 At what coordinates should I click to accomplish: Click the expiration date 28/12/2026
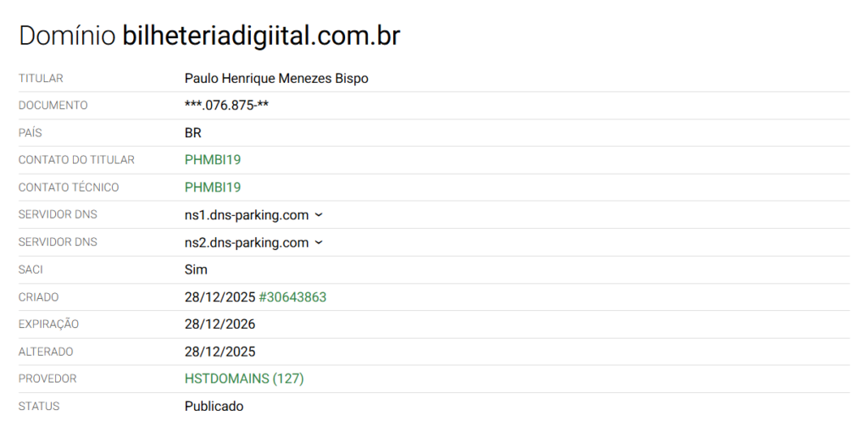220,324
